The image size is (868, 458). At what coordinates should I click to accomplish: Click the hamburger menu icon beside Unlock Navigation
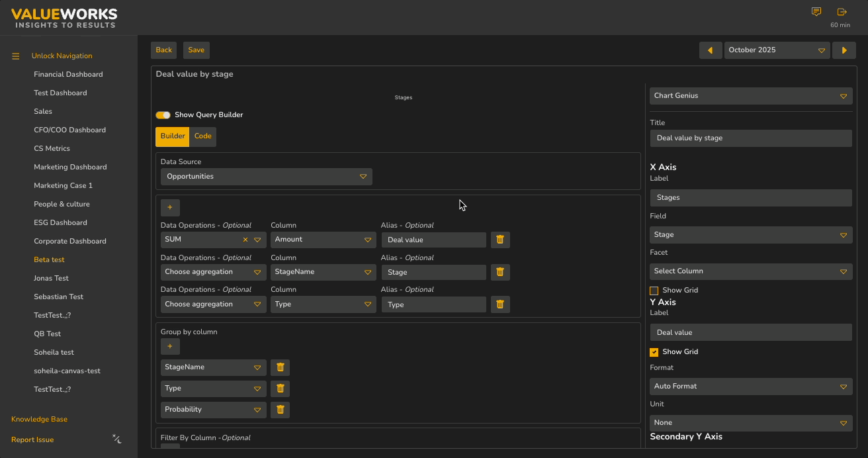16,56
